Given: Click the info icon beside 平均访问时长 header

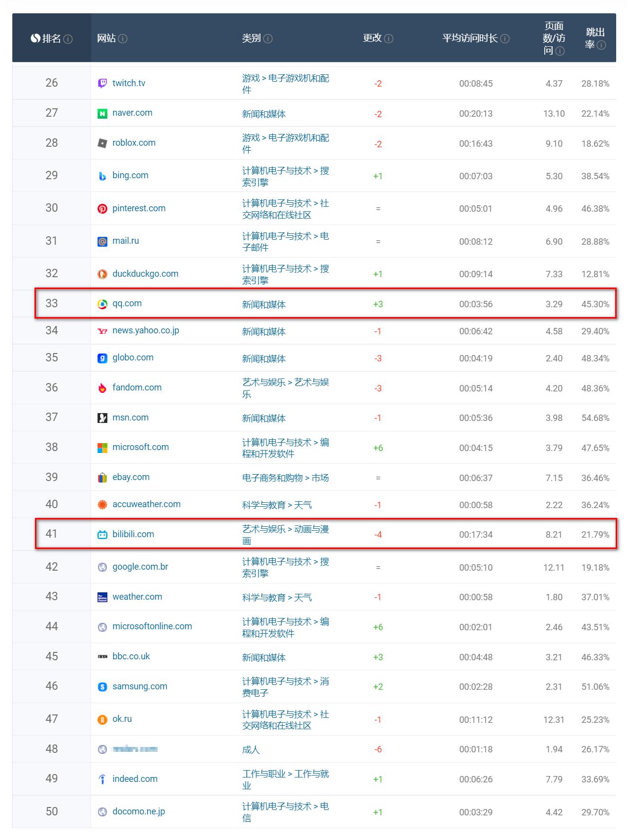Looking at the screenshot, I should pyautogui.click(x=505, y=38).
